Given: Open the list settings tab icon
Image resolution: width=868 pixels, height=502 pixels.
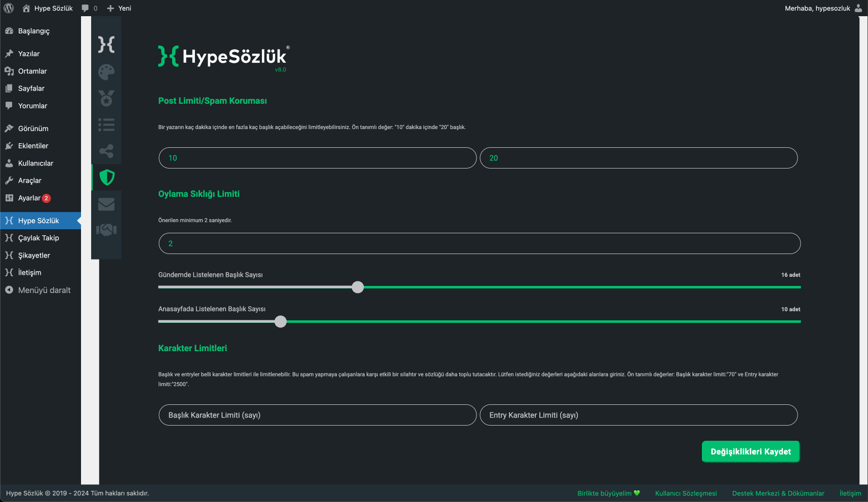Looking at the screenshot, I should (x=106, y=124).
